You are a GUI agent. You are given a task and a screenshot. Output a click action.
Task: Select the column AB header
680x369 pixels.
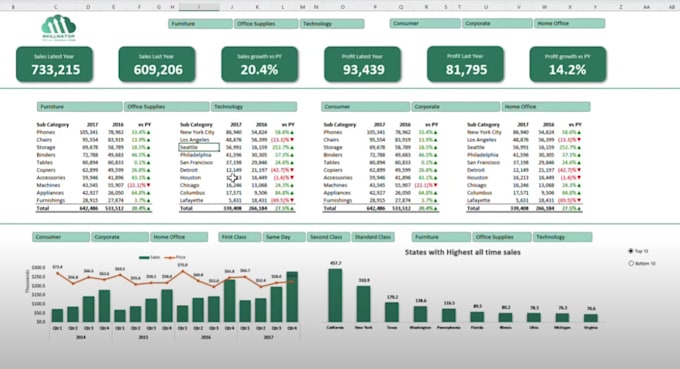tap(671, 7)
